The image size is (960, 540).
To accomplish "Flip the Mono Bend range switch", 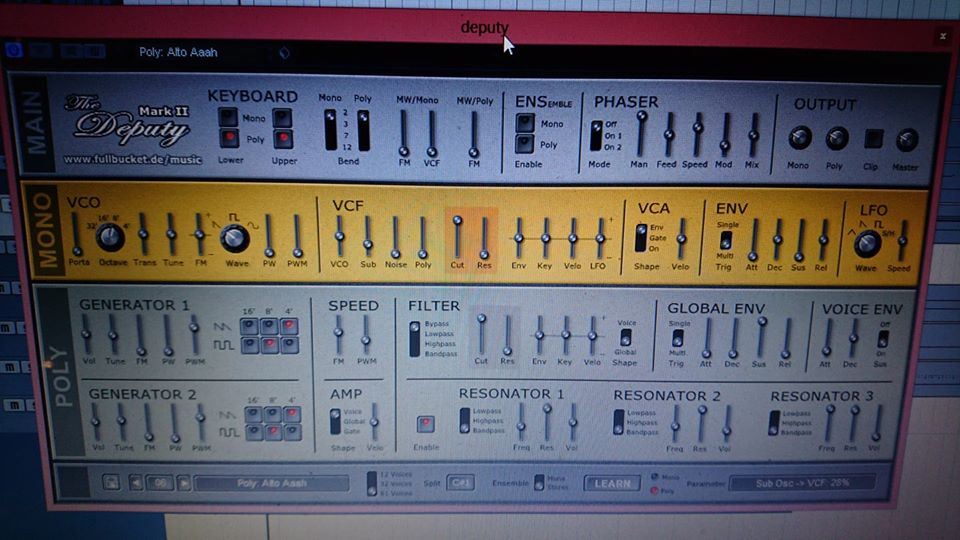I will click(331, 130).
